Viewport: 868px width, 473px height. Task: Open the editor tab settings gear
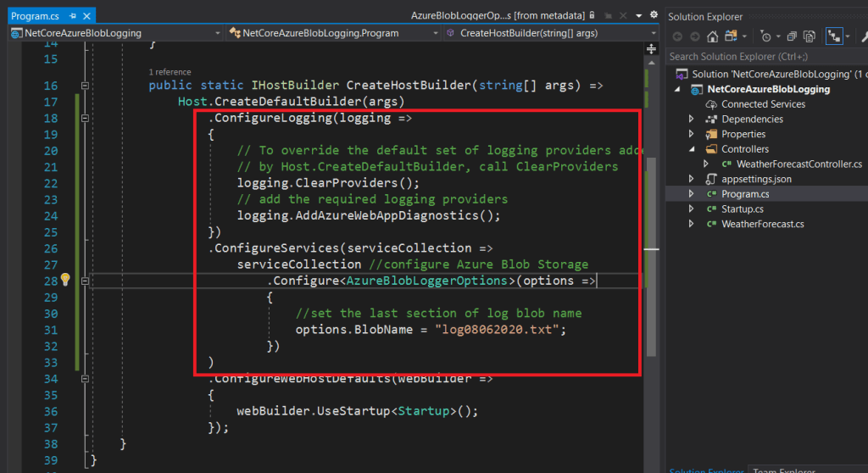click(653, 15)
